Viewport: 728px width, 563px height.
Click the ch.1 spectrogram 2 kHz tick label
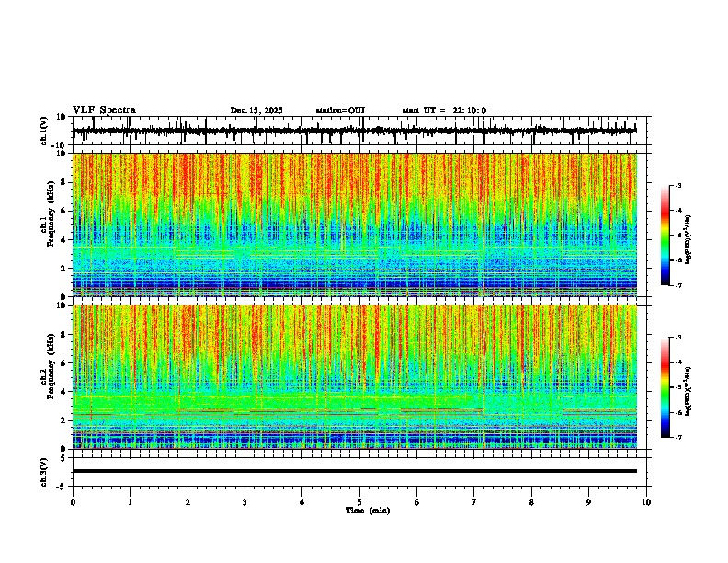click(64, 269)
